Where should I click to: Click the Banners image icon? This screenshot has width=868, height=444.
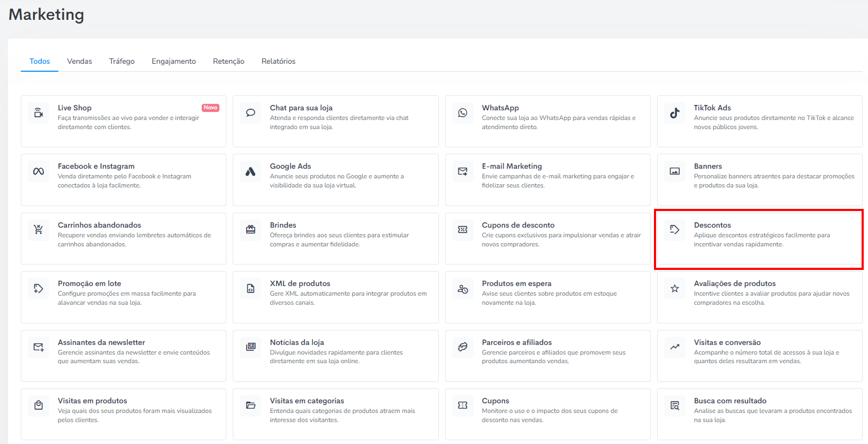tap(675, 171)
